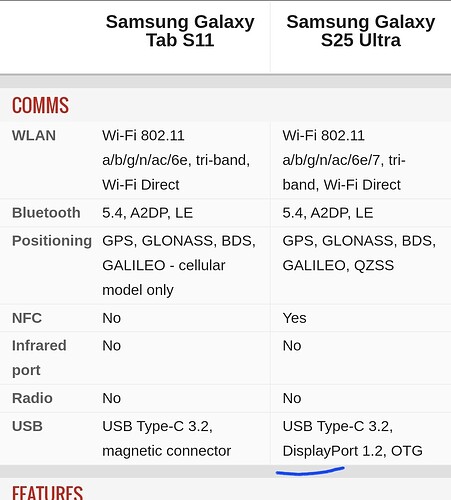The height and width of the screenshot is (500, 451).
Task: Click Tab S11 WLAN tri-band value
Action: 176,160
